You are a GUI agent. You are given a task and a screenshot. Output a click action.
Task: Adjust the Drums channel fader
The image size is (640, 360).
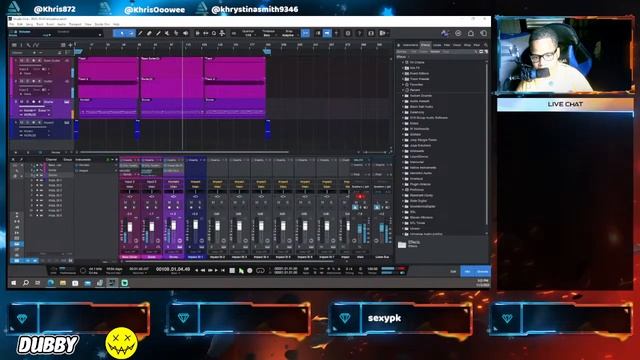point(174,225)
